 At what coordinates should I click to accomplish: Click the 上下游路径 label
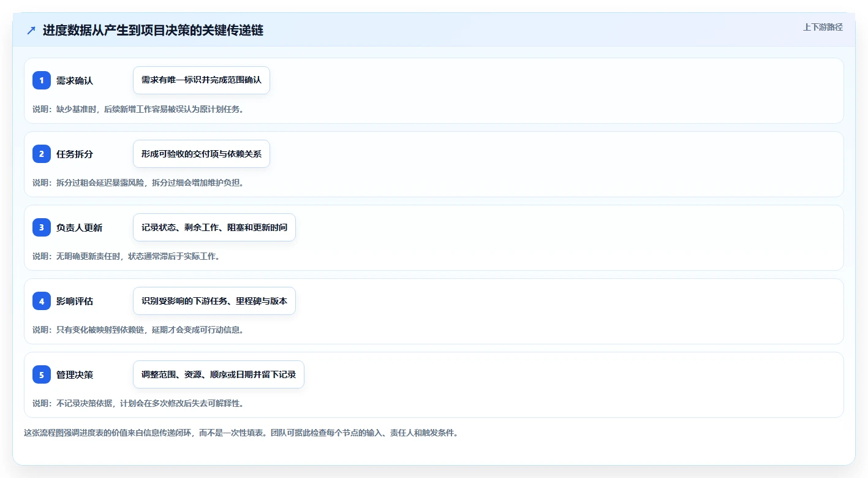823,27
